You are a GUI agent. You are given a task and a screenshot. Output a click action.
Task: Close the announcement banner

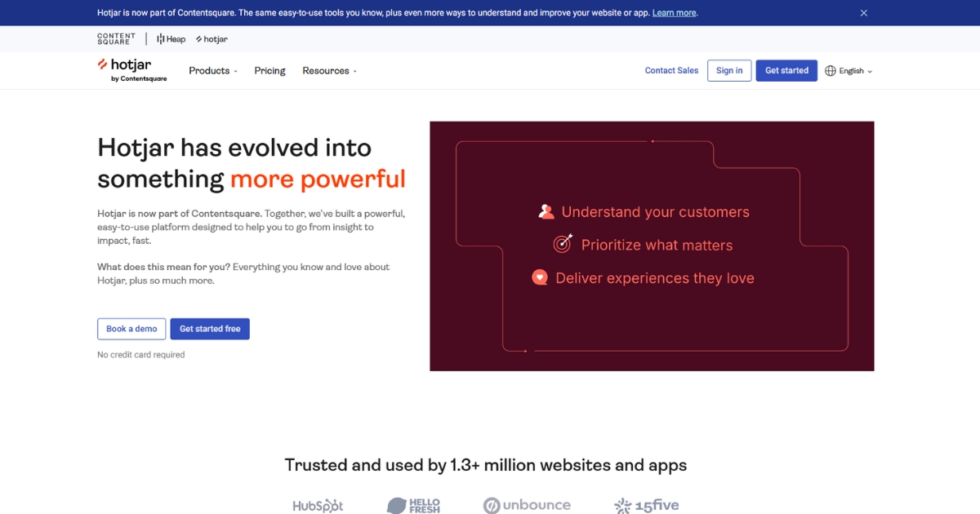tap(864, 13)
